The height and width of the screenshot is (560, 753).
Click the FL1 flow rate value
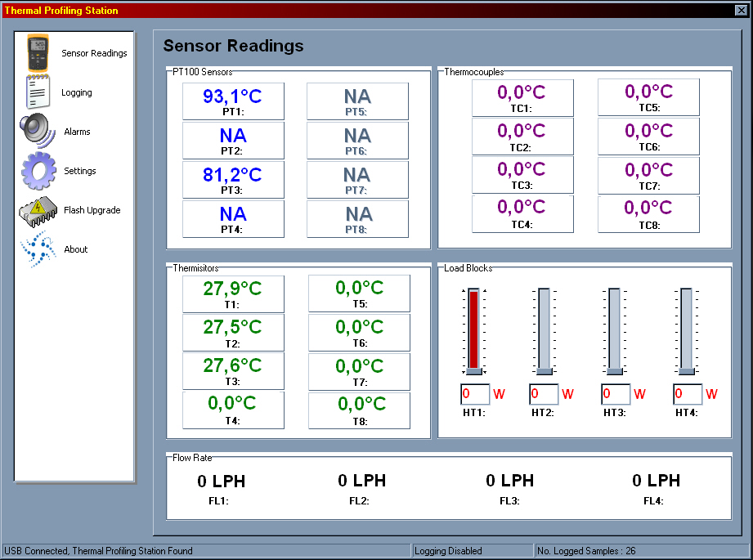pyautogui.click(x=221, y=482)
